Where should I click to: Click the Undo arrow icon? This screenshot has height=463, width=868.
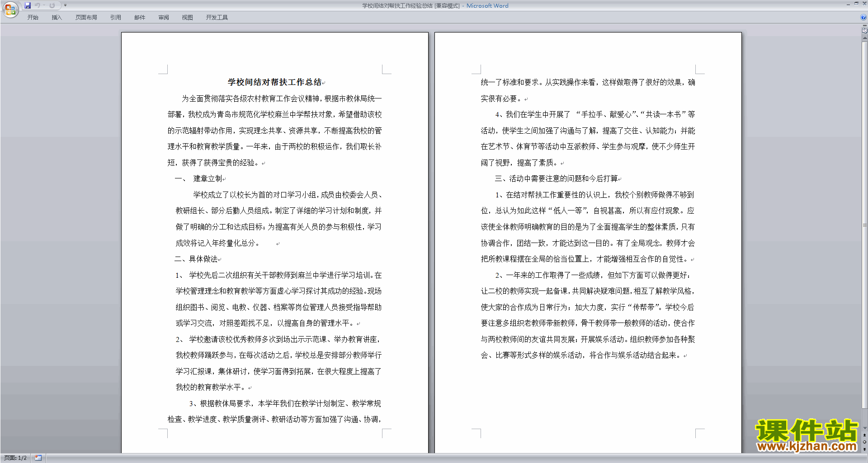(38, 5)
